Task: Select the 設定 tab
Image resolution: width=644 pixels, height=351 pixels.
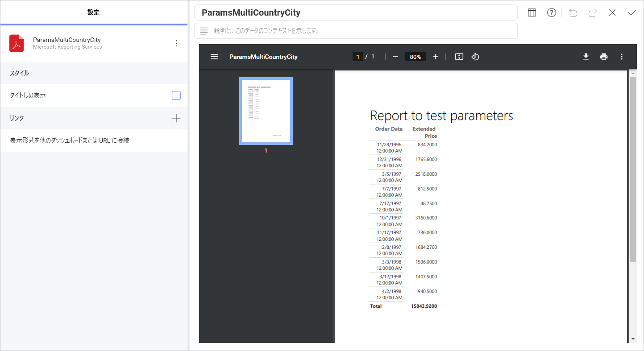Action: tap(94, 12)
